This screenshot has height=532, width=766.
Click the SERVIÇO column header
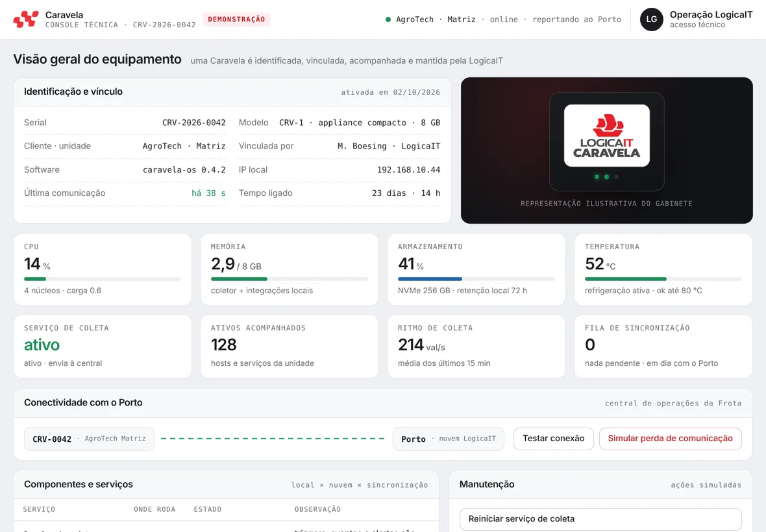tap(39, 509)
